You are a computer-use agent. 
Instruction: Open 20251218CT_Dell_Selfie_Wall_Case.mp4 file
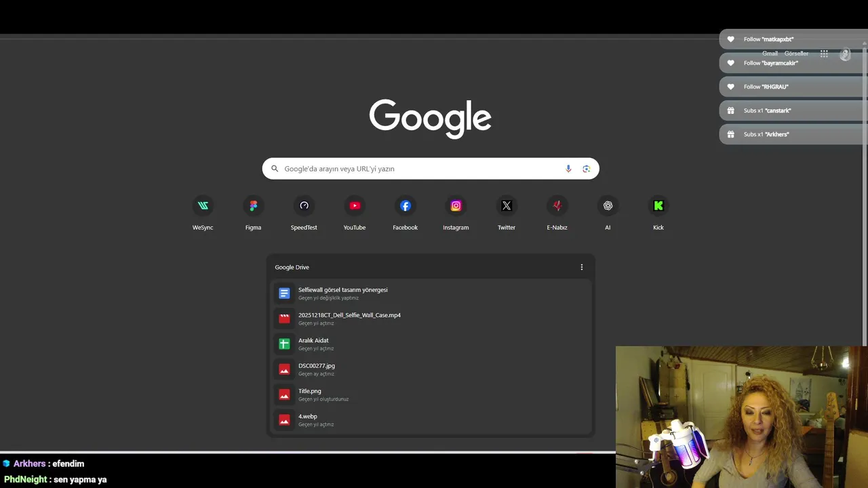(x=431, y=319)
